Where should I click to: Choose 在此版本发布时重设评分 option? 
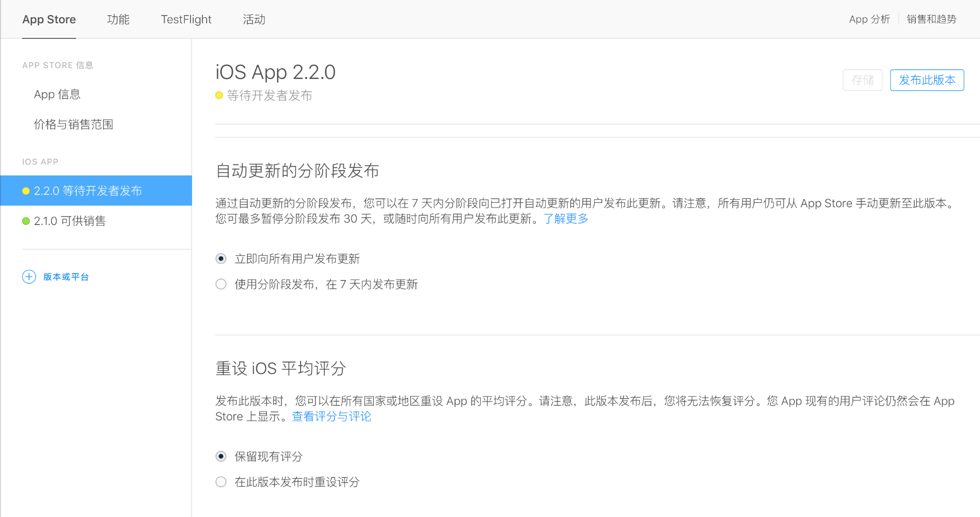pos(221,482)
